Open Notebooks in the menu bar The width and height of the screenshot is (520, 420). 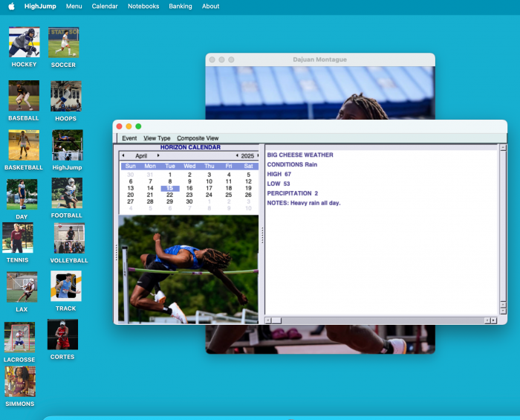pos(143,6)
